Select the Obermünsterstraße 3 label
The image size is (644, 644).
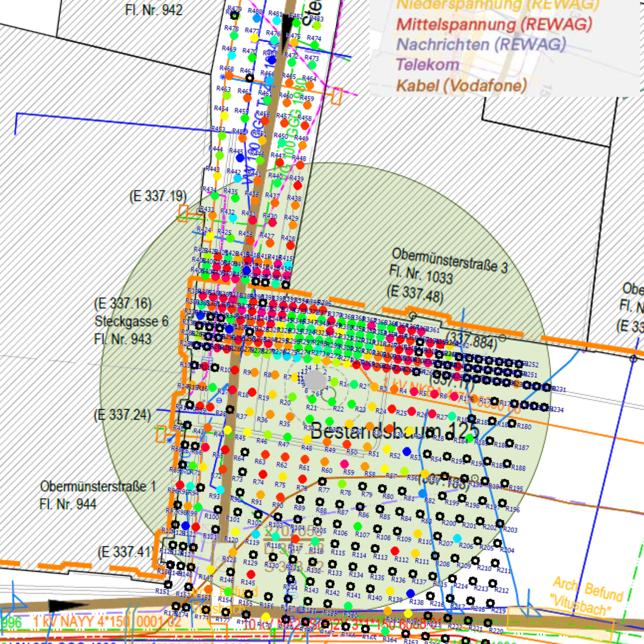pyautogui.click(x=449, y=261)
